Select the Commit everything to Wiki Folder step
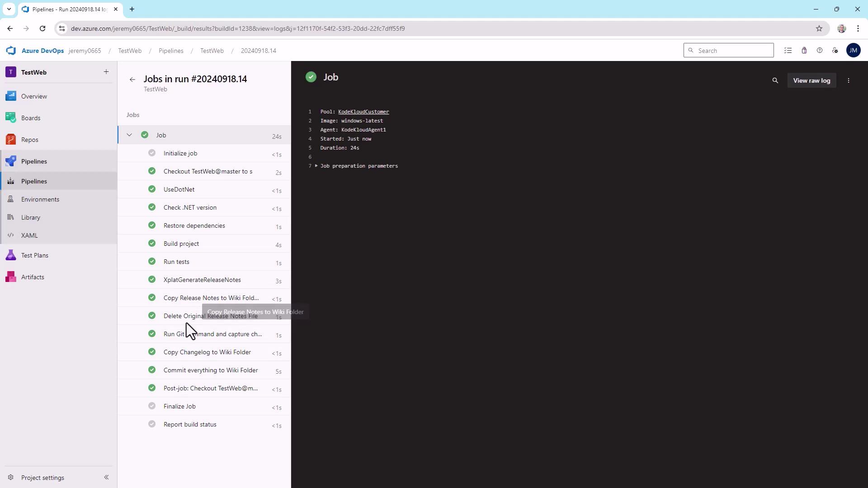868x488 pixels. coord(211,370)
